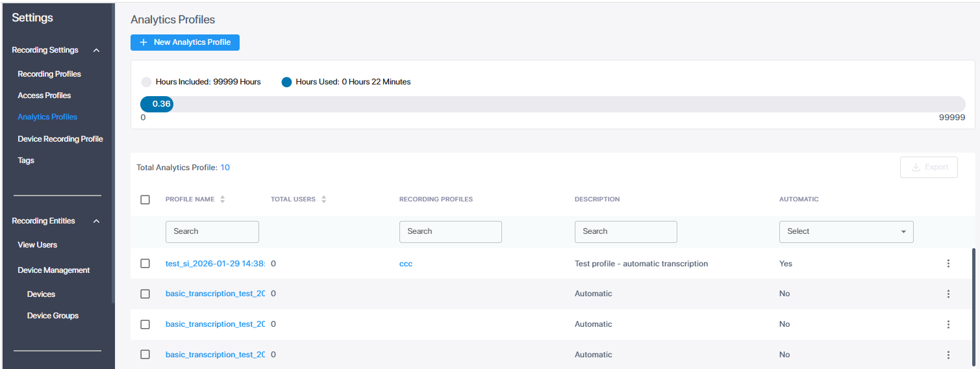Image resolution: width=980 pixels, height=369 pixels.
Task: Click the 0.36 hours used progress bar
Action: 157,104
